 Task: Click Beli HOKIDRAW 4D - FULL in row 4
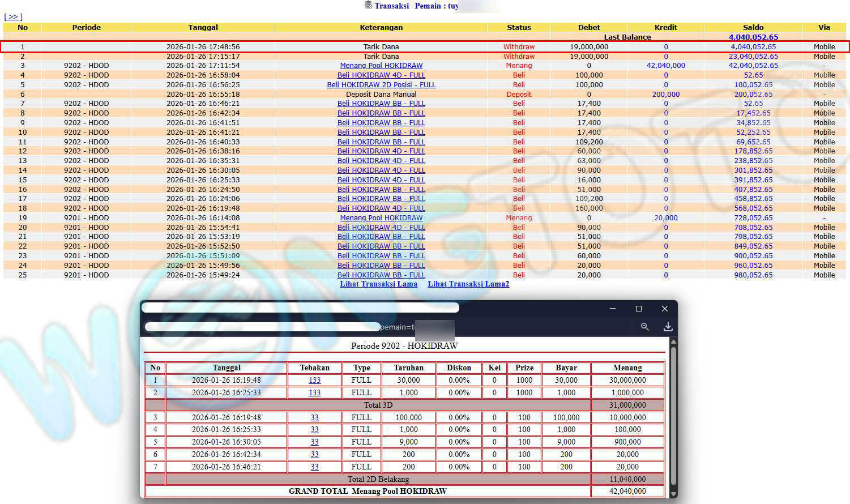(x=381, y=75)
